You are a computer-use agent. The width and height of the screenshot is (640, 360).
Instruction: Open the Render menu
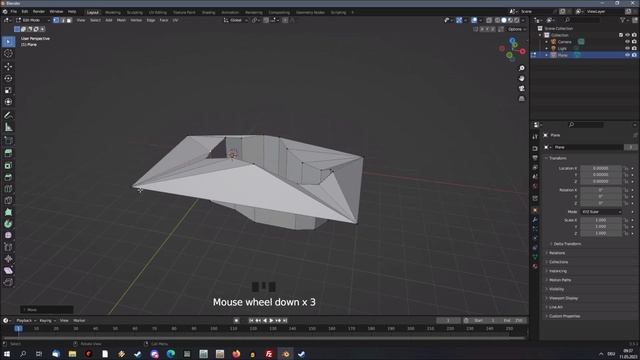(39, 12)
